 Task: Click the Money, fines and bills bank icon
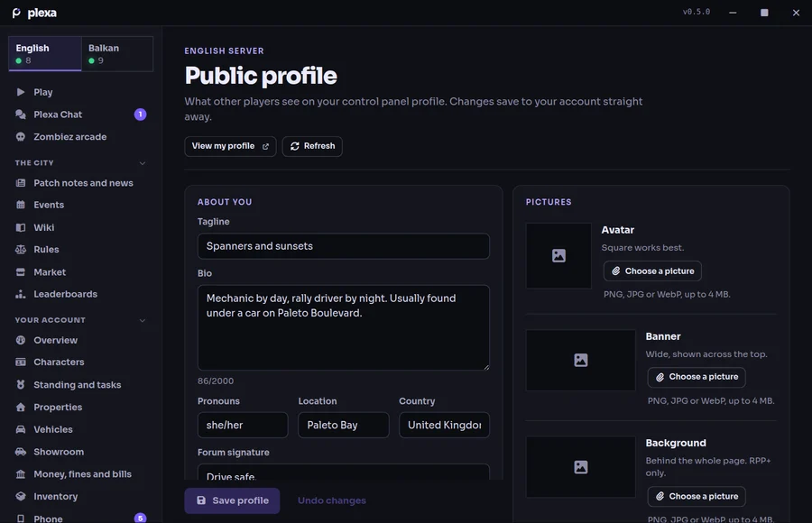(x=21, y=473)
